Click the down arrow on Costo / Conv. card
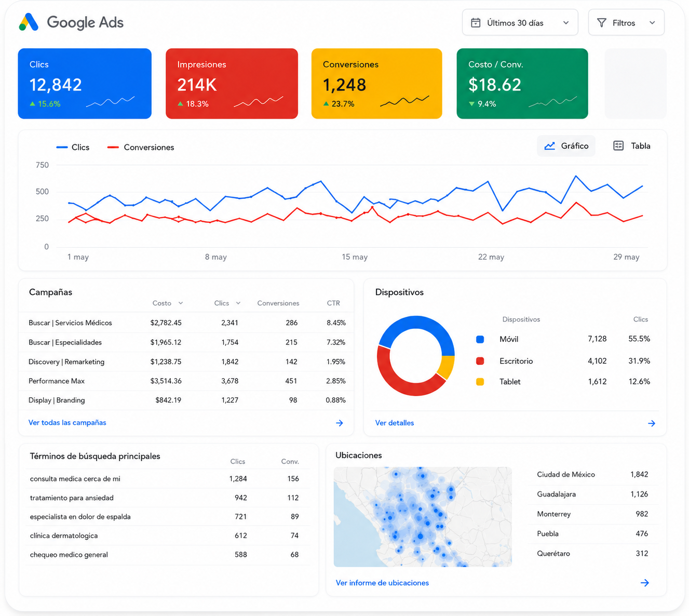Viewport: 689px width, 616px height. pos(471,104)
